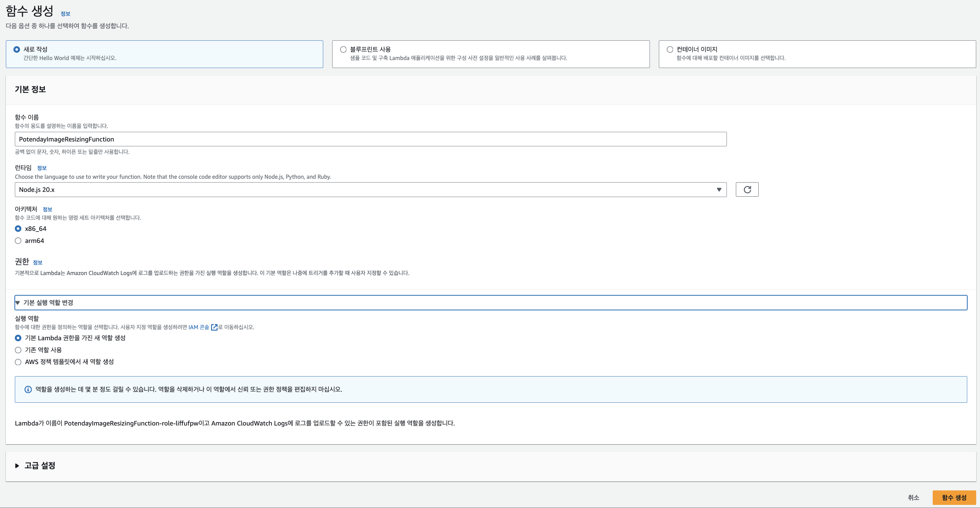Collapse the 기본 실행 역할 변경 section

click(x=491, y=303)
